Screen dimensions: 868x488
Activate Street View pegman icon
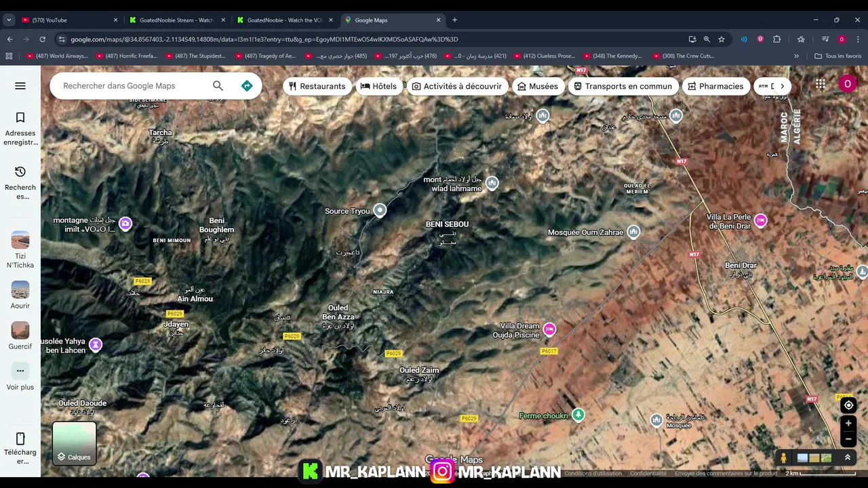pyautogui.click(x=784, y=458)
